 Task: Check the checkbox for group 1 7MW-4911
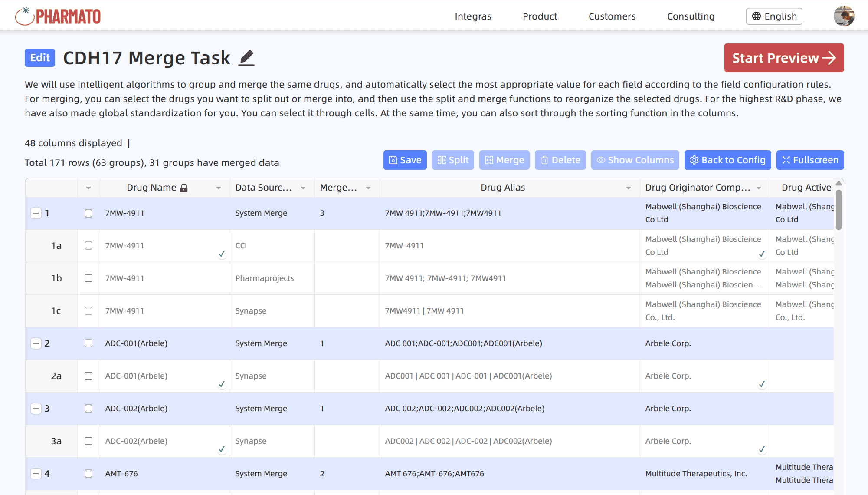(x=88, y=213)
